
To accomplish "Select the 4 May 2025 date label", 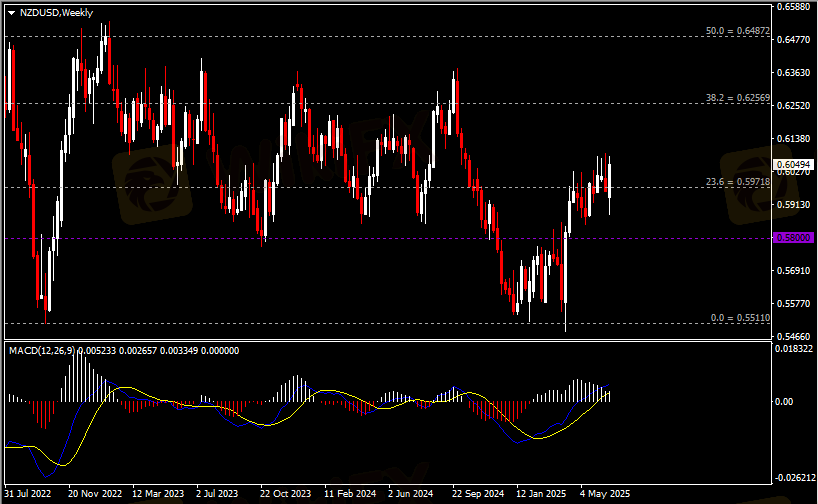I will (x=605, y=494).
